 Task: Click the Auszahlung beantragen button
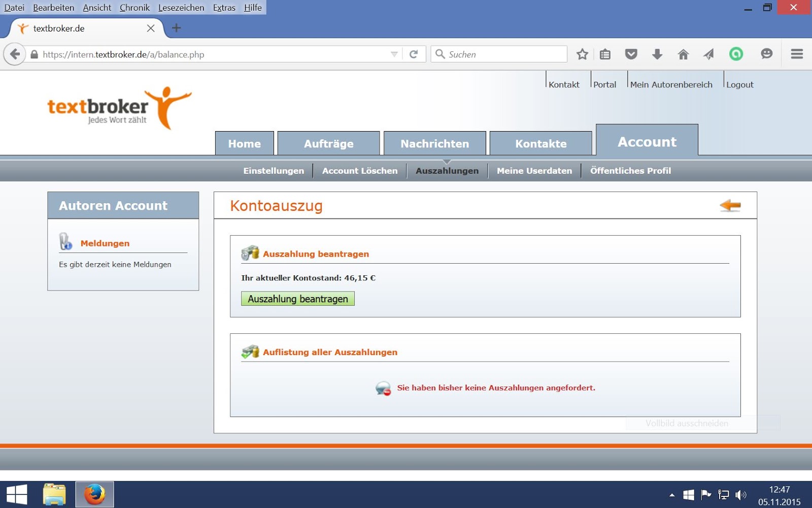pos(297,299)
